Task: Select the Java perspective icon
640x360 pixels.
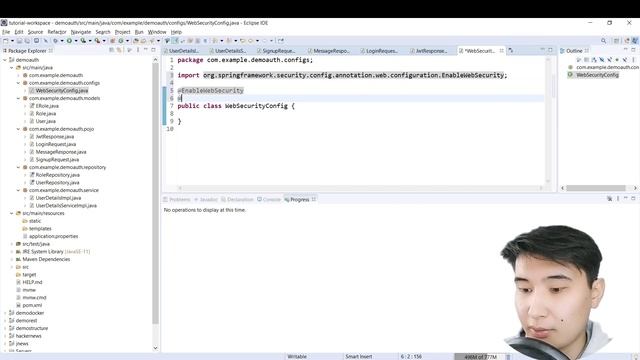Action: click(x=635, y=41)
